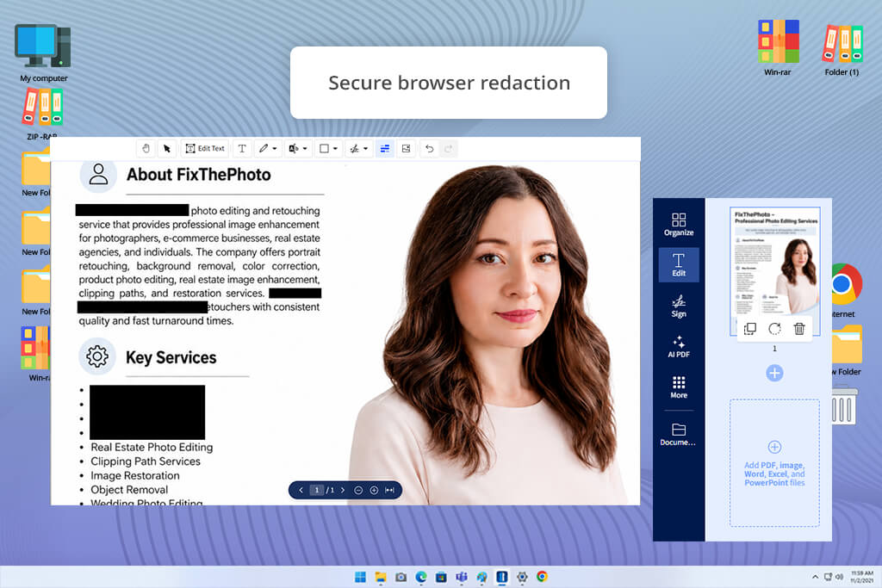This screenshot has height=588, width=882.
Task: Select the Add Text (T) tool
Action: 242,148
